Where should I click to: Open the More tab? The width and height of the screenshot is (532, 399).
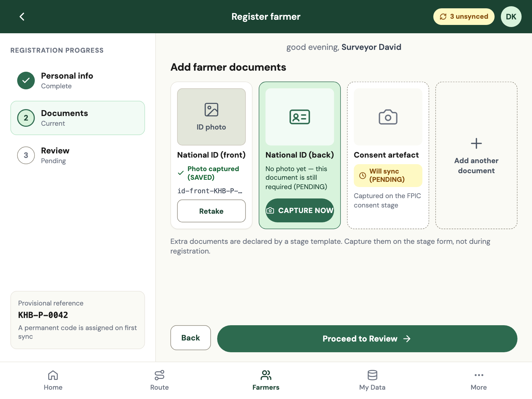click(x=479, y=380)
